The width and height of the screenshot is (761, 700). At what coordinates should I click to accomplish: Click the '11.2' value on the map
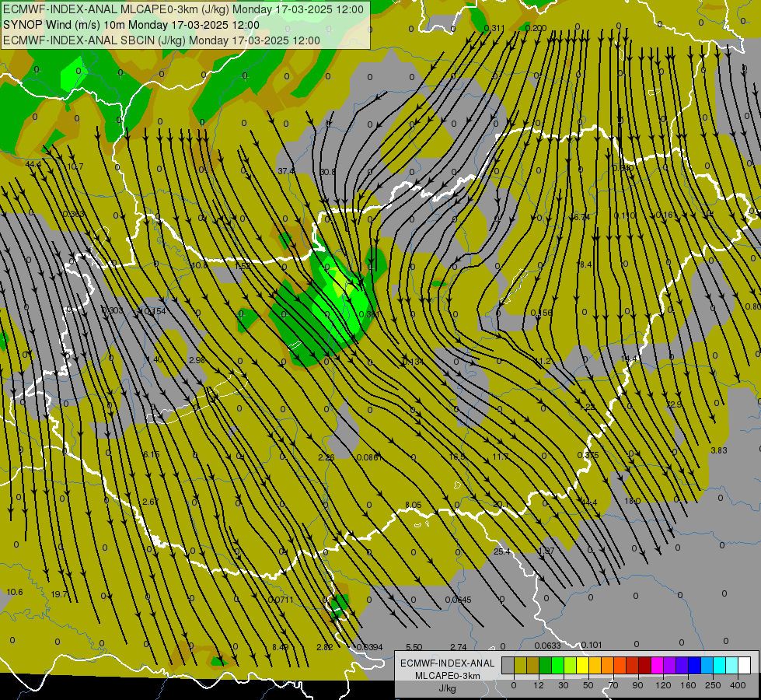pyautogui.click(x=543, y=361)
